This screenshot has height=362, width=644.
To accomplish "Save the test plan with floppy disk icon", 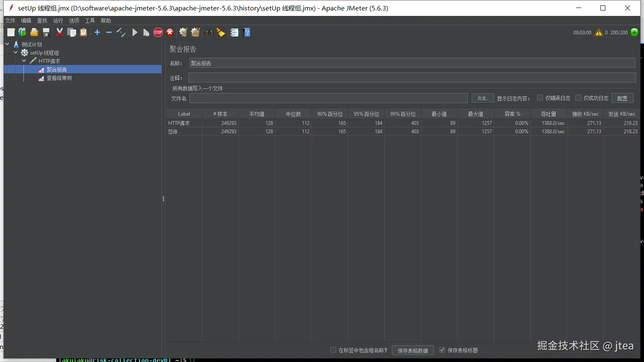I will (47, 32).
